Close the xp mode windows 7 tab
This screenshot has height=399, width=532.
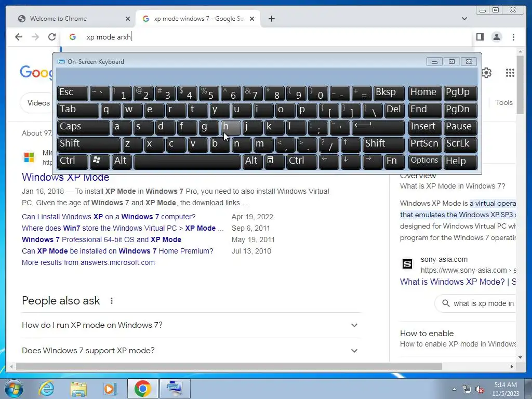(252, 19)
